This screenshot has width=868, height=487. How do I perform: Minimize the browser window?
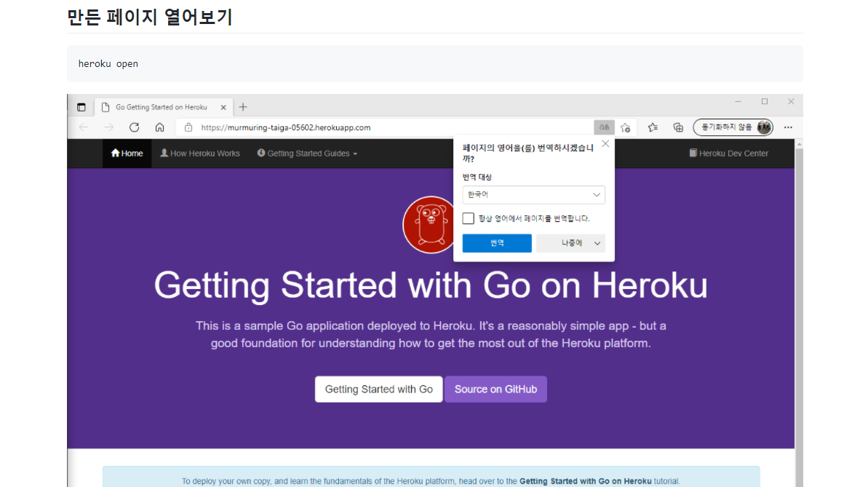point(738,101)
